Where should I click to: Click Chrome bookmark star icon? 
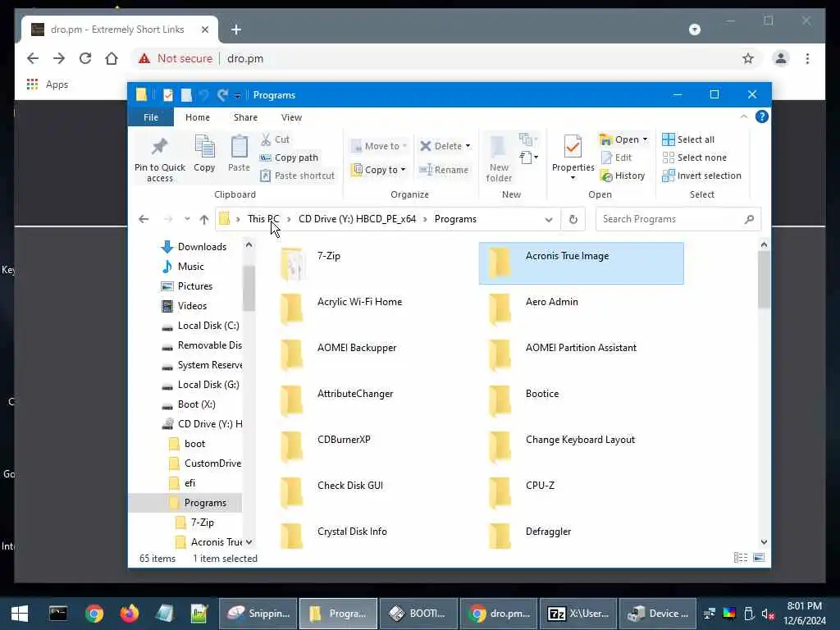(x=748, y=58)
